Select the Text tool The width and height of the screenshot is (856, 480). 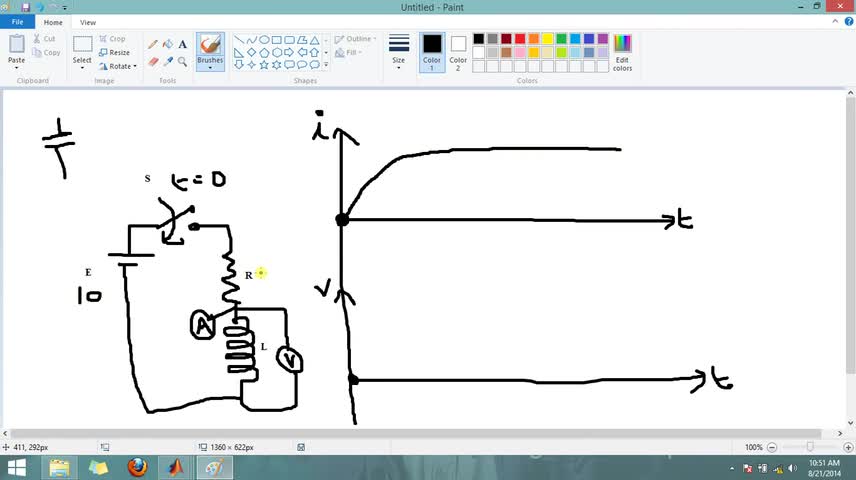coord(182,44)
